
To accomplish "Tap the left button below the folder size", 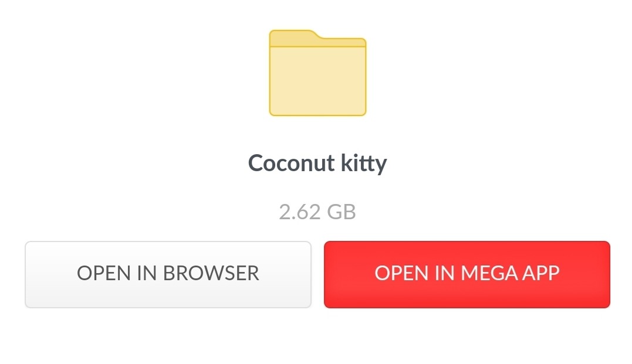I will pyautogui.click(x=168, y=274).
